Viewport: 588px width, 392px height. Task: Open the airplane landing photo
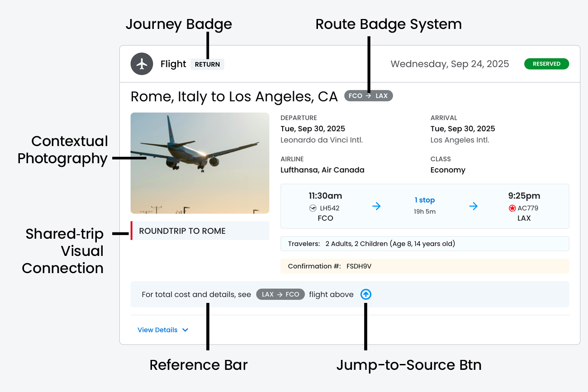pos(200,163)
